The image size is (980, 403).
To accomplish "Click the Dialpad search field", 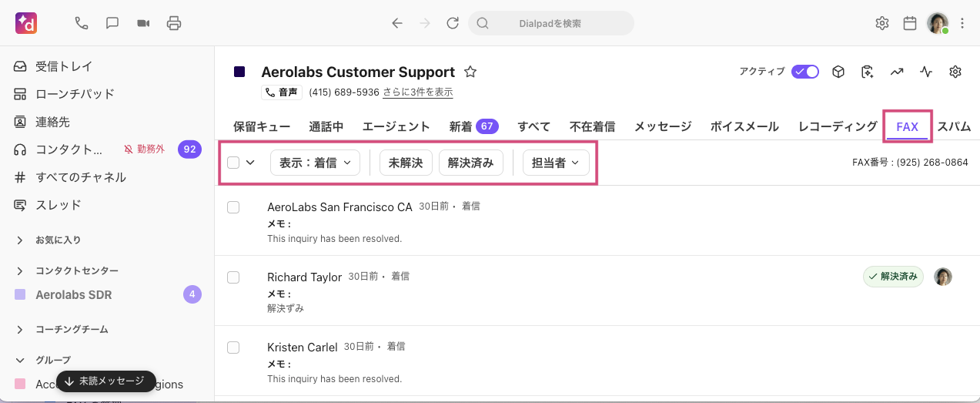I will click(x=550, y=23).
